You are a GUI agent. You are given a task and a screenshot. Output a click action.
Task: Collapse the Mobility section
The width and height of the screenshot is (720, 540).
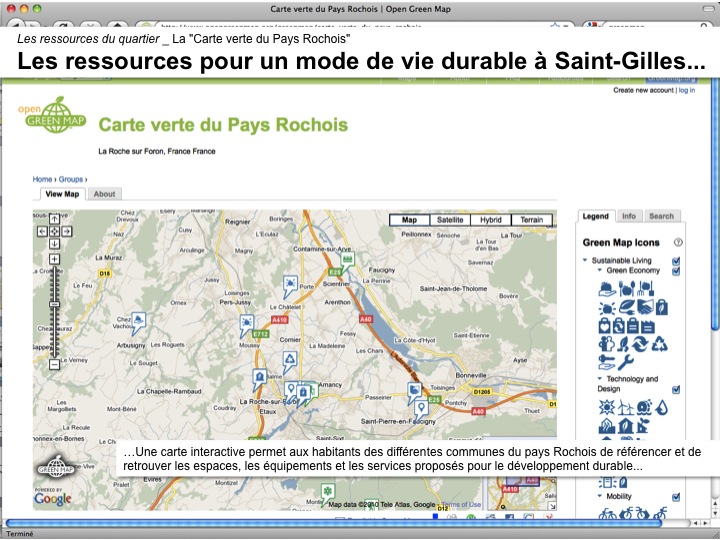600,496
